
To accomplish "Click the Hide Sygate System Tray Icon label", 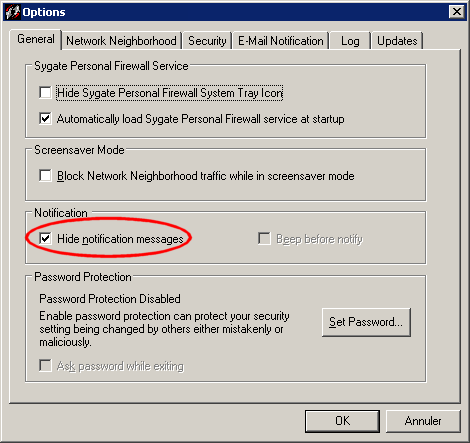I will [170, 93].
